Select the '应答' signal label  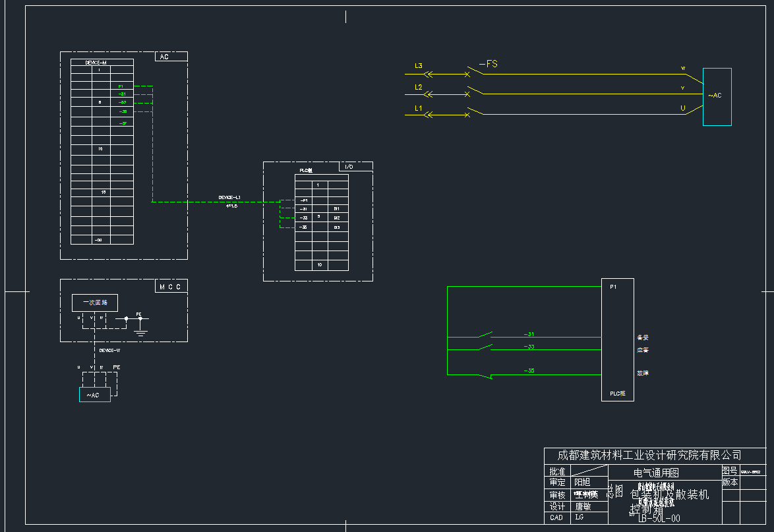(x=643, y=350)
